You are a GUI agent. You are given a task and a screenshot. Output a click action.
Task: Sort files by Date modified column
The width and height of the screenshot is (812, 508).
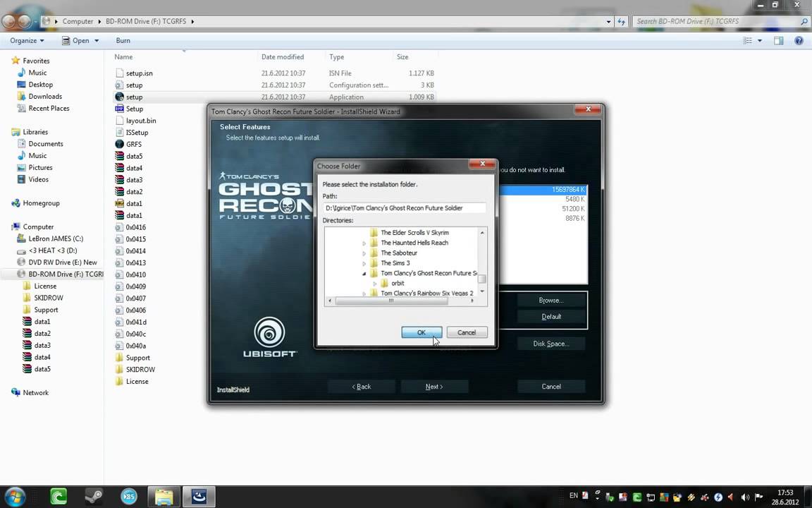[x=283, y=57]
